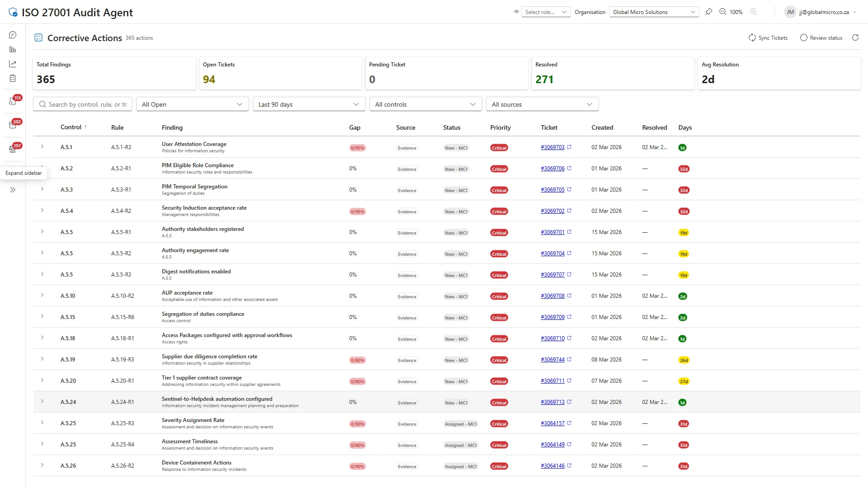Zoom out using the magnifier minus control
This screenshot has height=488, width=868.
(723, 12)
